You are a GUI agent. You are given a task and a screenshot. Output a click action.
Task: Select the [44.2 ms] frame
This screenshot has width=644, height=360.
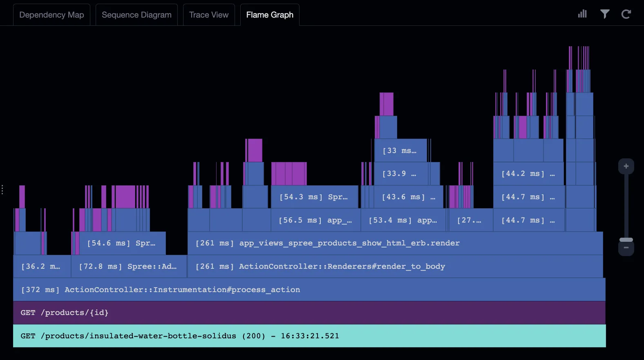tap(528, 173)
